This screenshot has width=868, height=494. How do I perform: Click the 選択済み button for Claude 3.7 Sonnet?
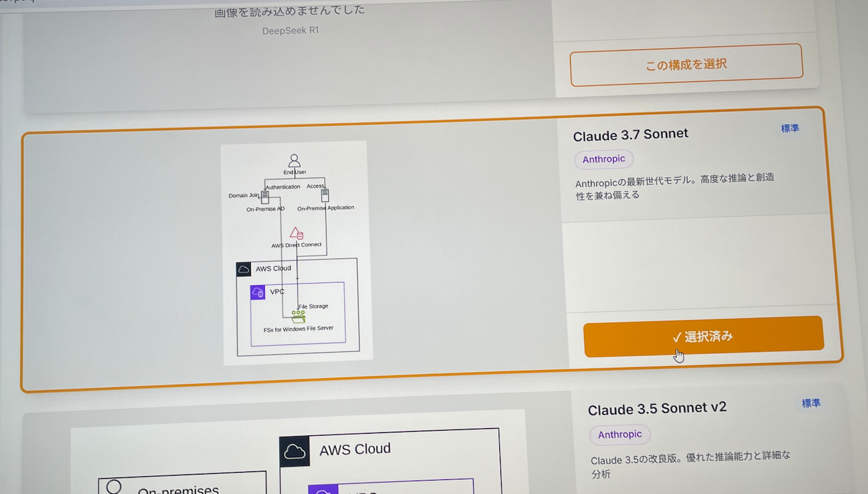[703, 336]
